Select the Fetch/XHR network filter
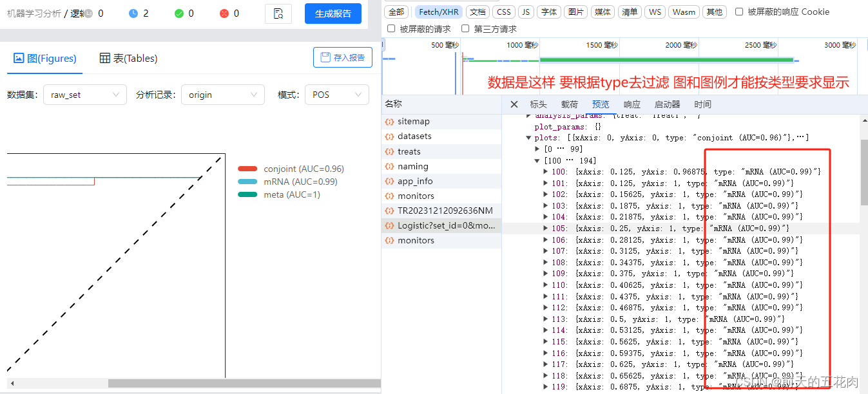 click(438, 12)
